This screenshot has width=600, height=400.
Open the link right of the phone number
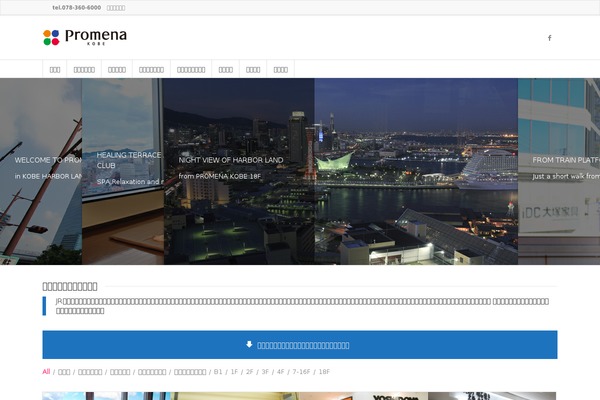pos(116,8)
